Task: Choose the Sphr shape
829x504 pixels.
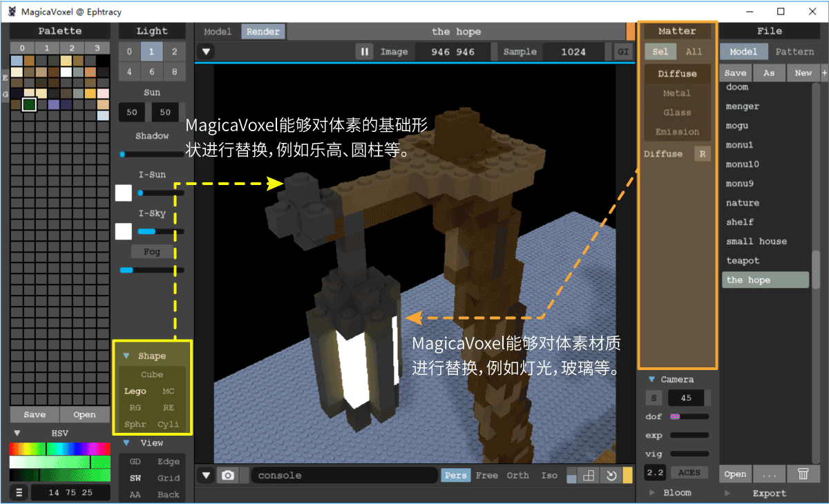Action: tap(135, 424)
